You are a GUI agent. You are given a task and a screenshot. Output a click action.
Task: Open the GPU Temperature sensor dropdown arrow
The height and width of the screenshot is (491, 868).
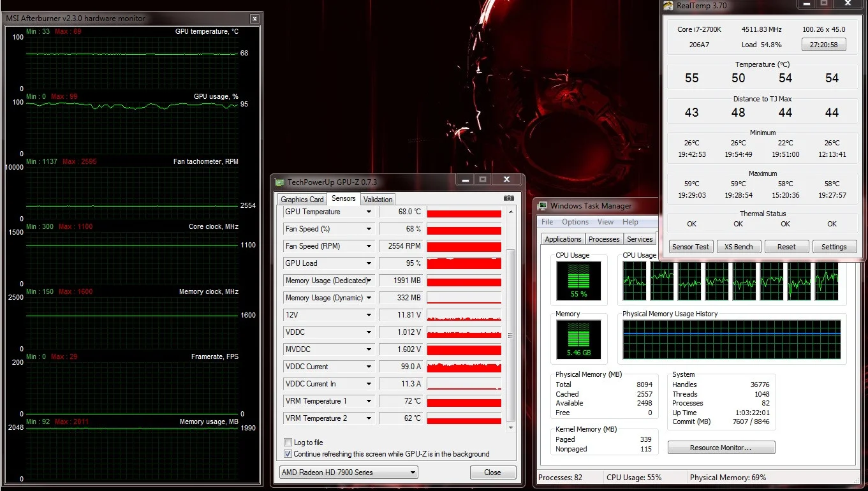coord(369,212)
